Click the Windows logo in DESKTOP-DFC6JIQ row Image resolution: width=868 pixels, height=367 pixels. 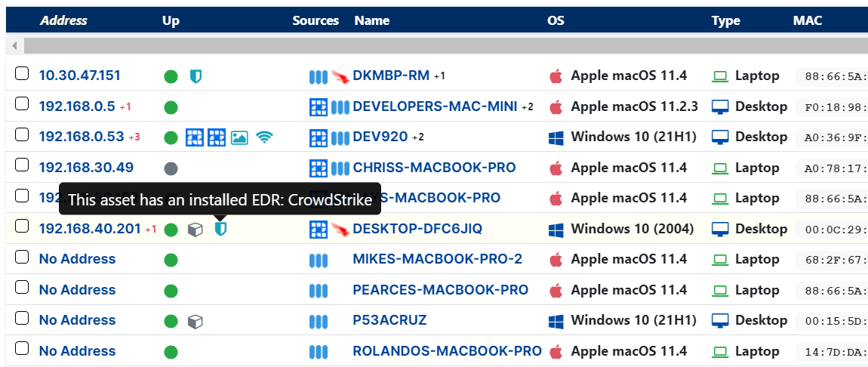point(556,229)
